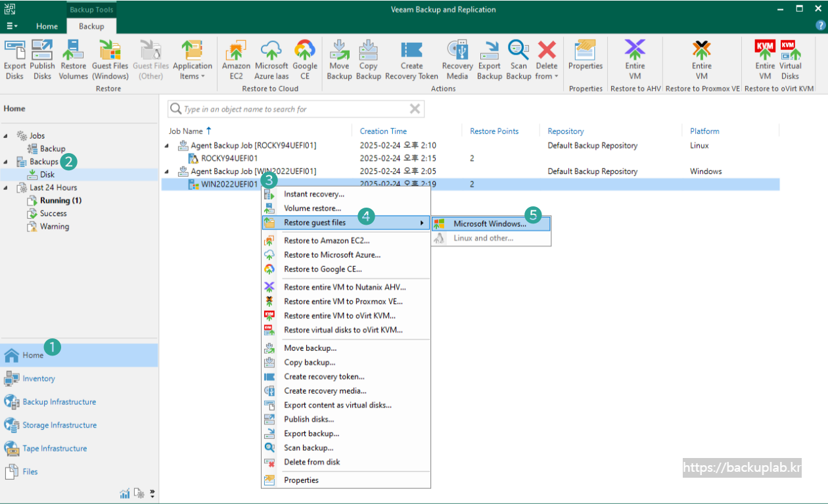
Task: Click Entire VM under Restore to oVirt KVM
Action: point(765,60)
